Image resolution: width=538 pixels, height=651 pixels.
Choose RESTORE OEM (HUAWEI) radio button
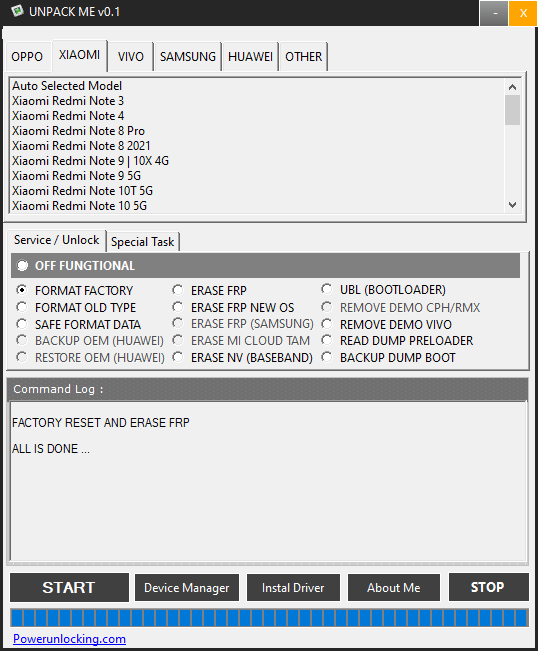click(x=22, y=357)
